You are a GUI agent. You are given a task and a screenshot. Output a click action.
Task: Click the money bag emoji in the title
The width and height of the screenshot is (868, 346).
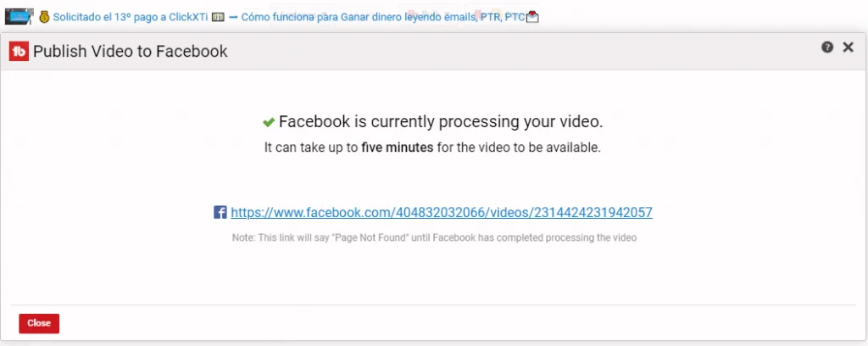click(x=44, y=17)
